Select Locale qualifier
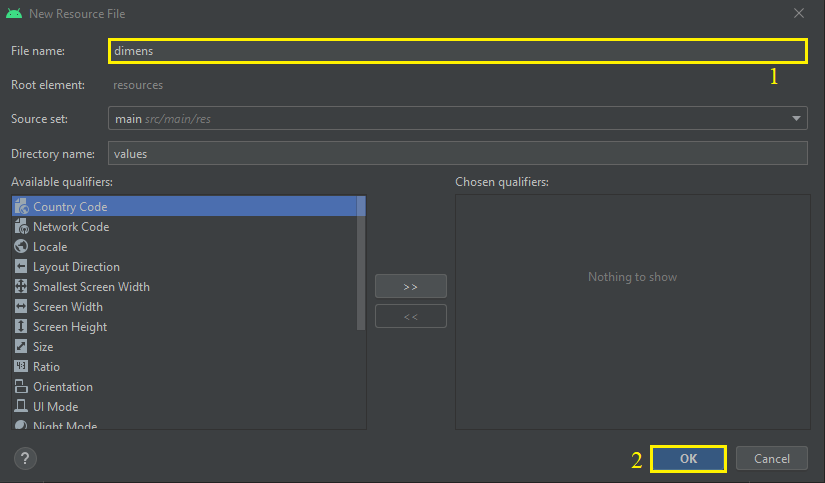Viewport: 825px width, 483px height. 184,246
